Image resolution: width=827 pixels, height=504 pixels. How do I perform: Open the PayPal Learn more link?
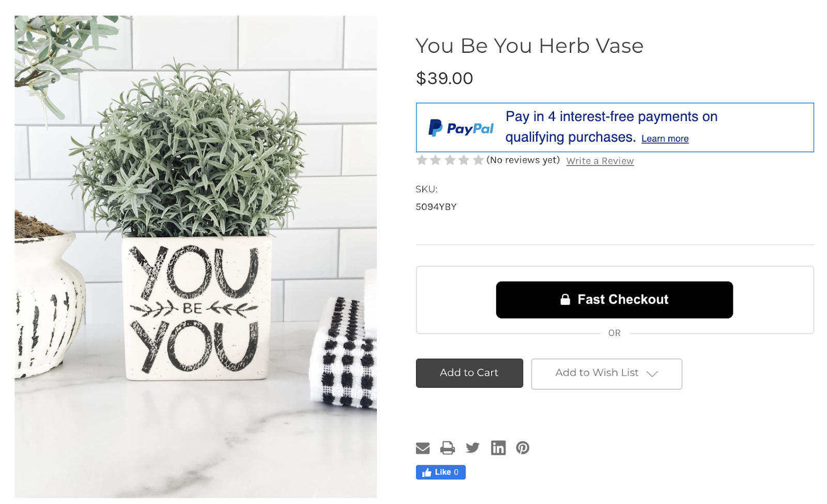pos(665,139)
